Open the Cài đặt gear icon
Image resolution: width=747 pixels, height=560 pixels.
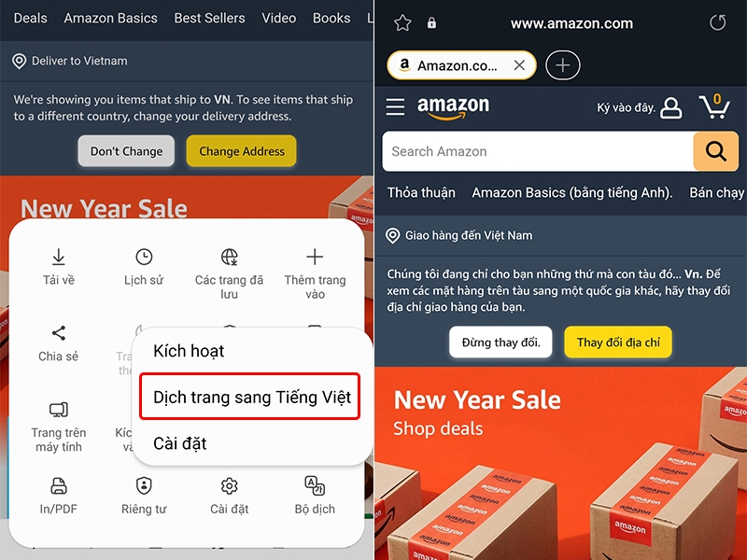tap(229, 486)
